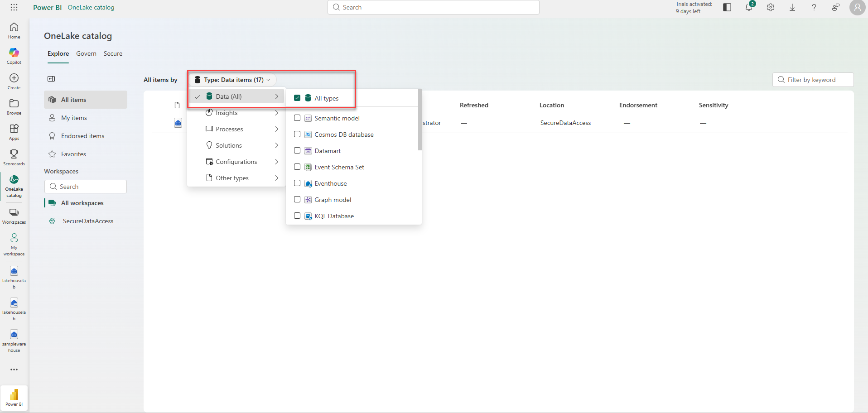
Task: Open Favorites in the catalog pane
Action: [x=86, y=154]
